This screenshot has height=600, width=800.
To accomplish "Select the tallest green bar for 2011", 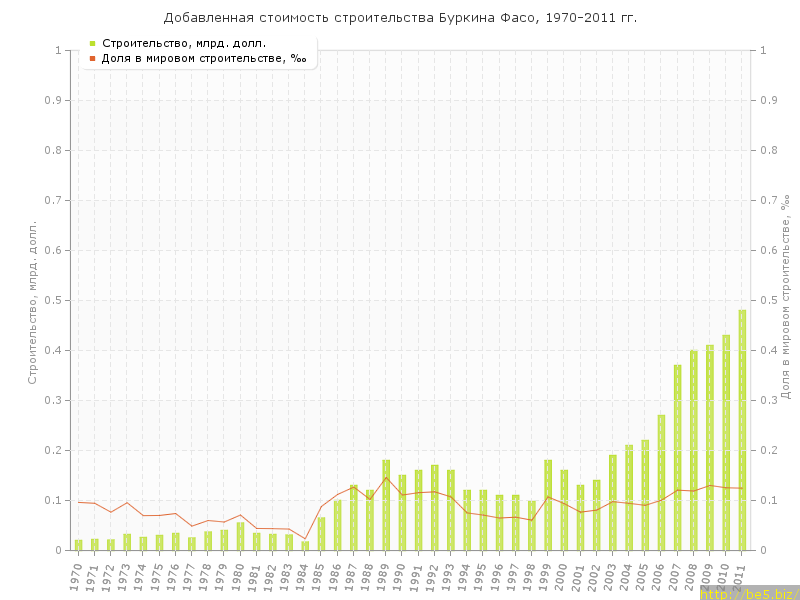I will (x=742, y=430).
